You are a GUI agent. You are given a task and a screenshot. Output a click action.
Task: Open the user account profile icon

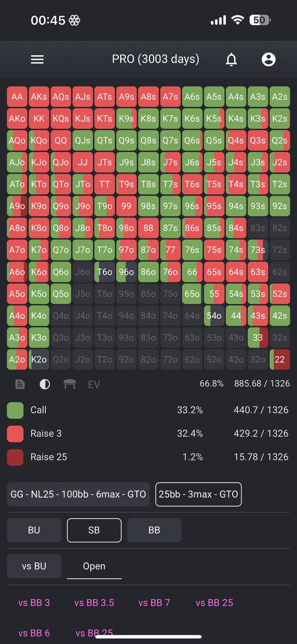[x=269, y=59]
